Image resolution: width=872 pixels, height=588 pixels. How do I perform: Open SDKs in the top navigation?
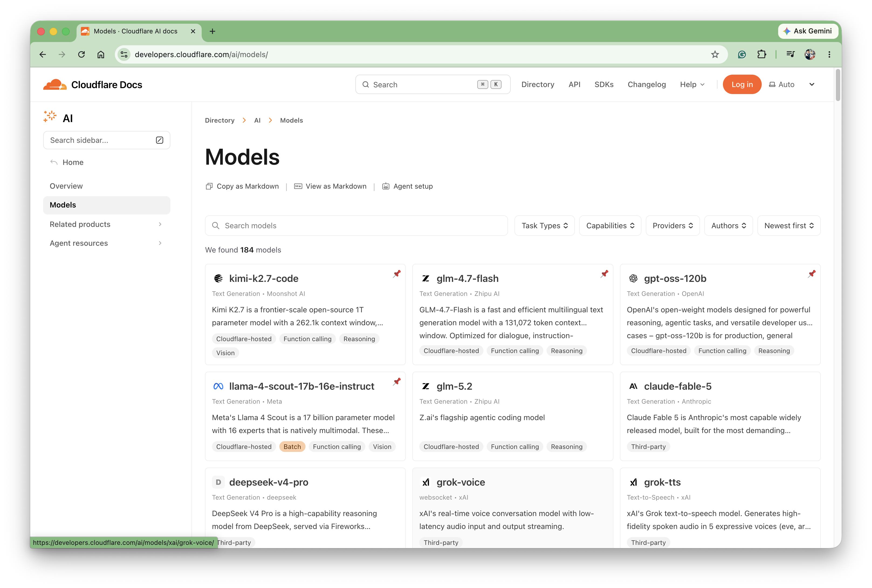(604, 84)
